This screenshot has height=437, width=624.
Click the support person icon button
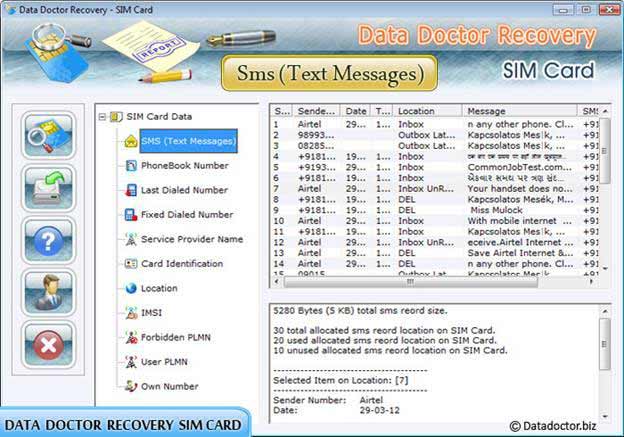click(48, 293)
